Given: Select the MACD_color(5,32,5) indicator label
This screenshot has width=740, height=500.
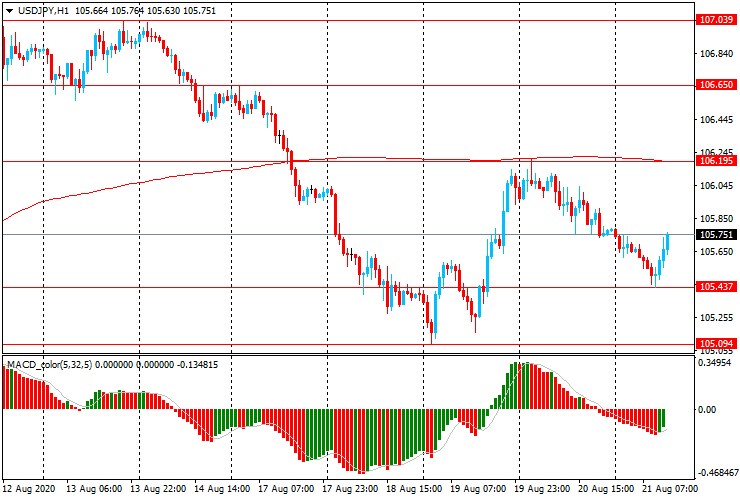Looking at the screenshot, I should 50,364.
